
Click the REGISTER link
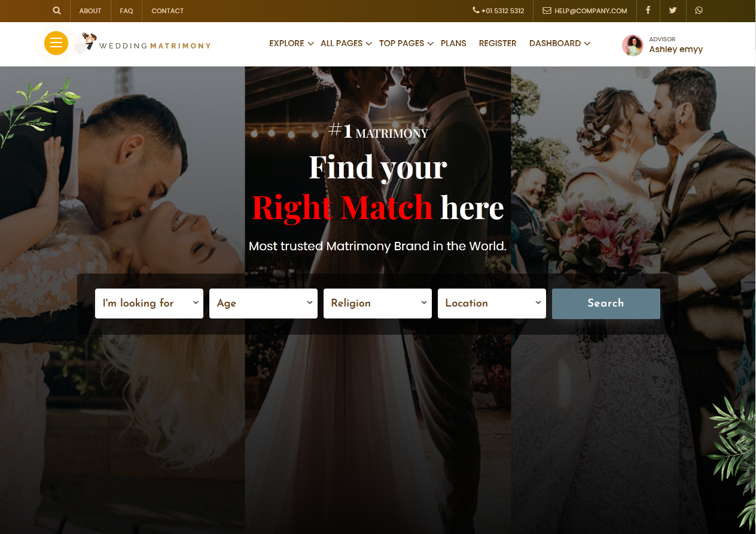(x=498, y=43)
